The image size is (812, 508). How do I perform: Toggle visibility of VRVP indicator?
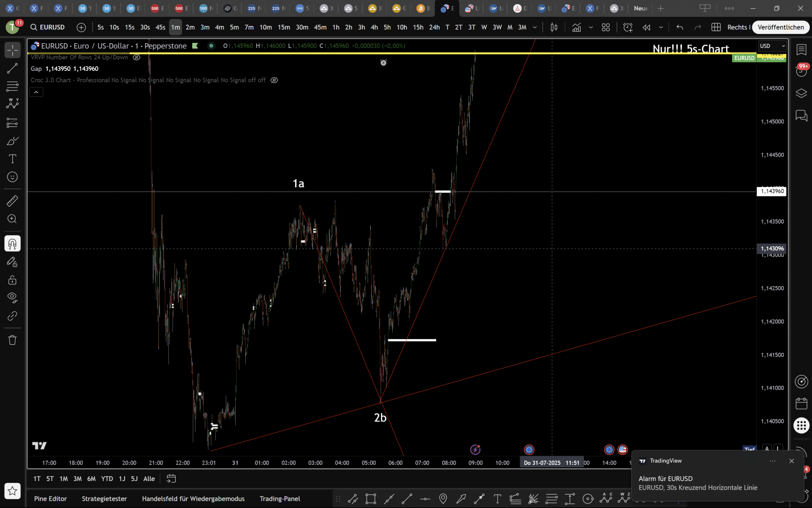pyautogui.click(x=136, y=58)
